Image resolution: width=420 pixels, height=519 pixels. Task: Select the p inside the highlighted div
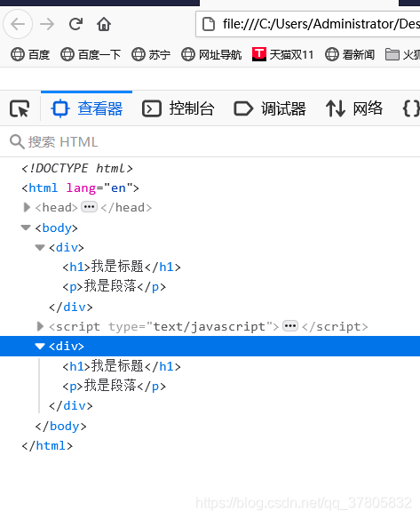pos(114,386)
